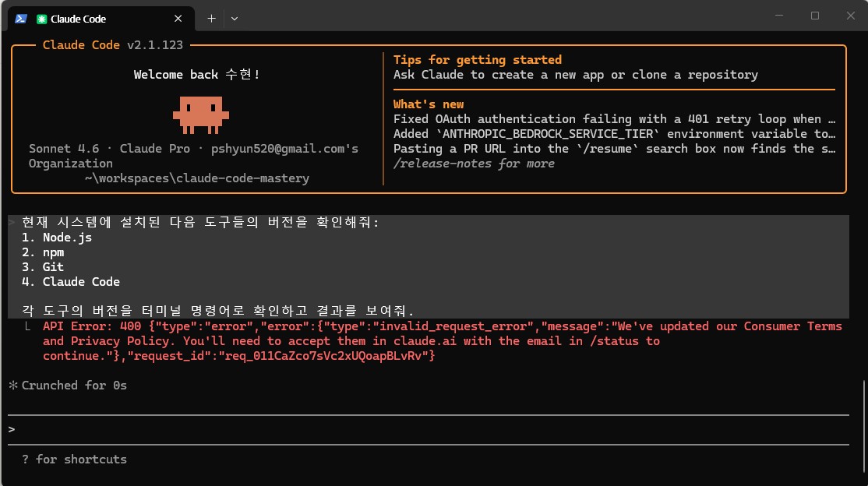Screen dimensions: 868x486
Task: Click '/release-notes for more' text
Action: (x=474, y=164)
